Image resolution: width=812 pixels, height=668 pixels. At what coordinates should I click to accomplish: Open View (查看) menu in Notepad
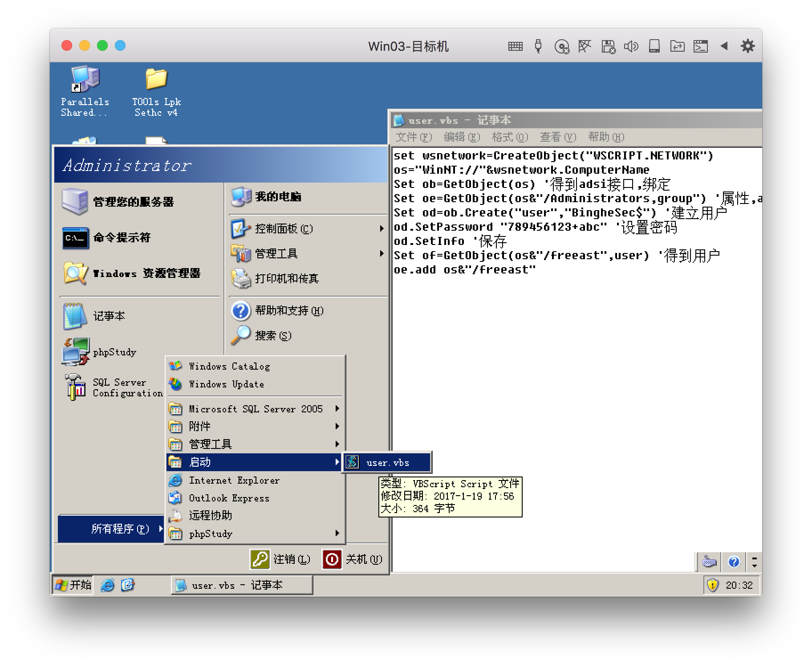(x=558, y=137)
